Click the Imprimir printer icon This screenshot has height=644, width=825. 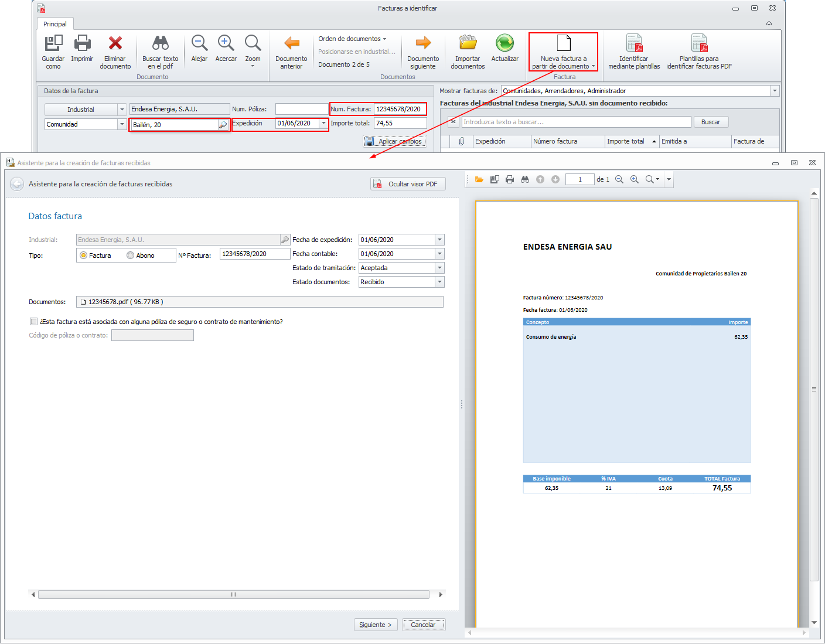(82, 44)
